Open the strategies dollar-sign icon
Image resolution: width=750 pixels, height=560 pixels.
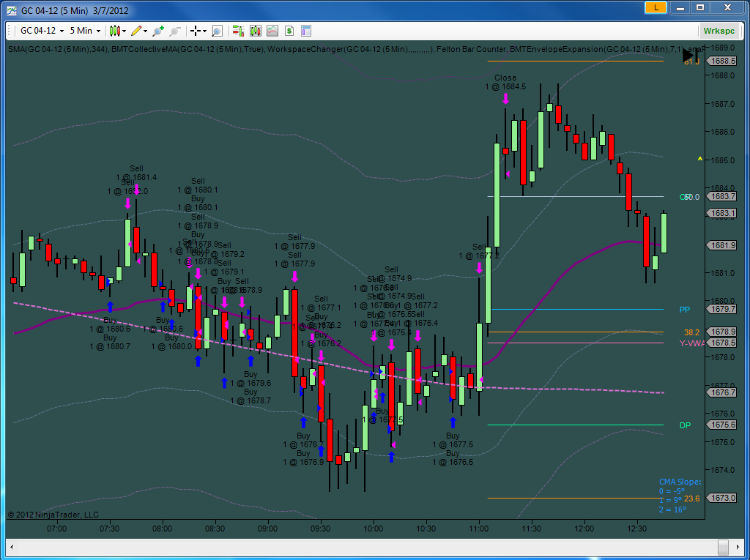(x=289, y=31)
